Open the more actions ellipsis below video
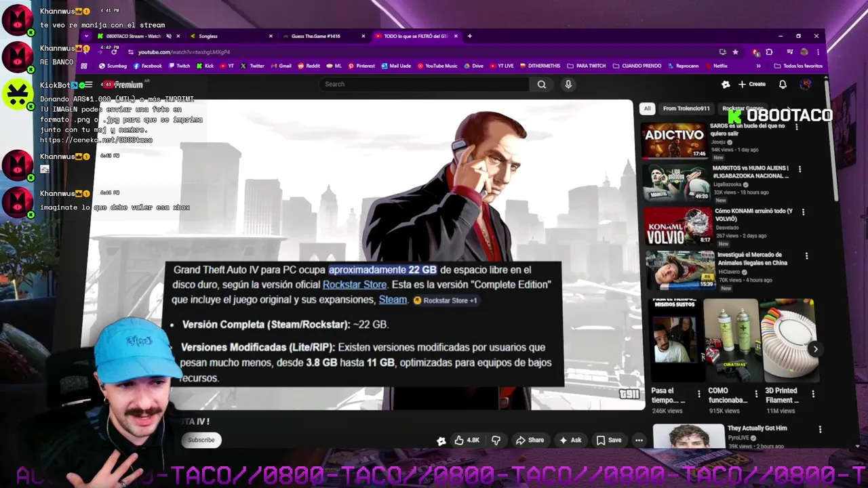 639,440
